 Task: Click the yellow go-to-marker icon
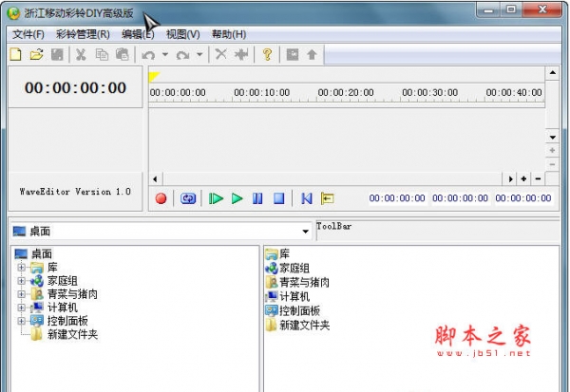pyautogui.click(x=327, y=198)
